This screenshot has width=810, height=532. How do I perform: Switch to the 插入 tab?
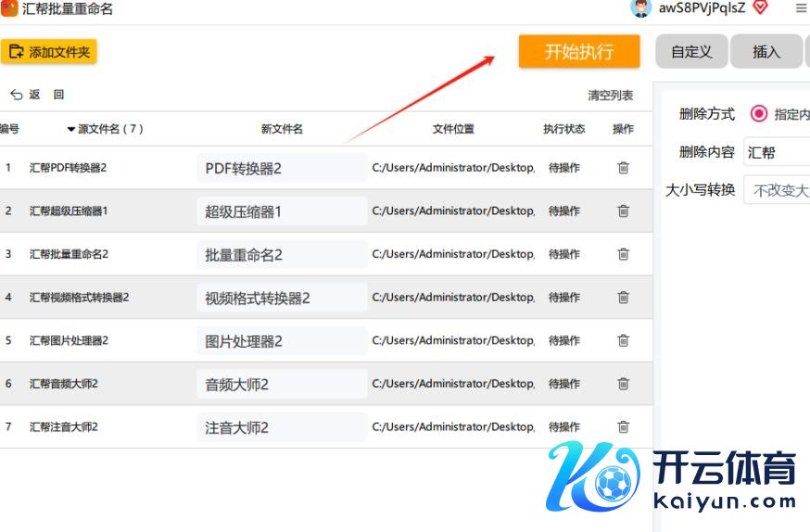click(x=766, y=52)
